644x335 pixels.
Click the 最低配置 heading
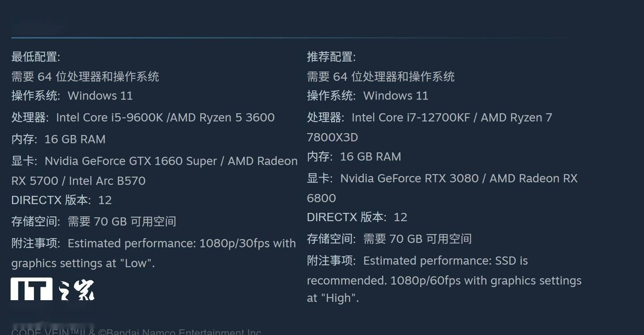tap(36, 57)
